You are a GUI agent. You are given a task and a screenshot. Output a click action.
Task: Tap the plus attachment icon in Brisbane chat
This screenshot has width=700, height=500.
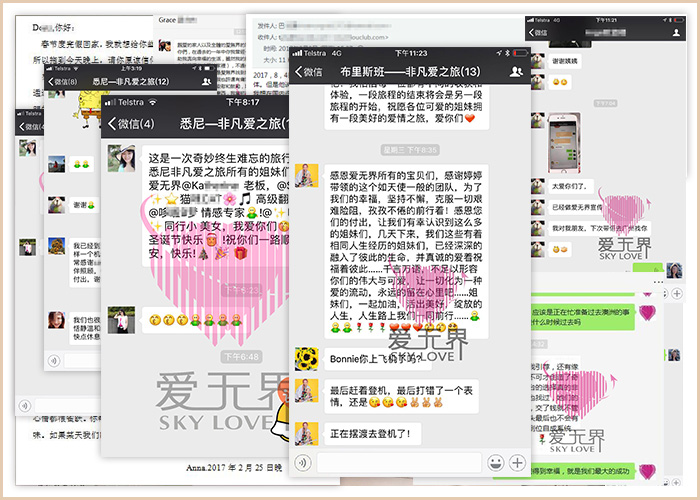click(x=517, y=464)
